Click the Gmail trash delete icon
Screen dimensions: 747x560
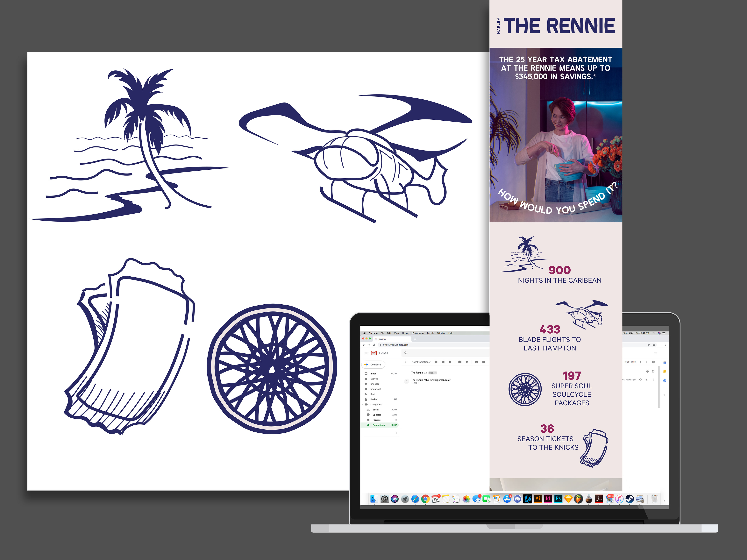tap(450, 362)
